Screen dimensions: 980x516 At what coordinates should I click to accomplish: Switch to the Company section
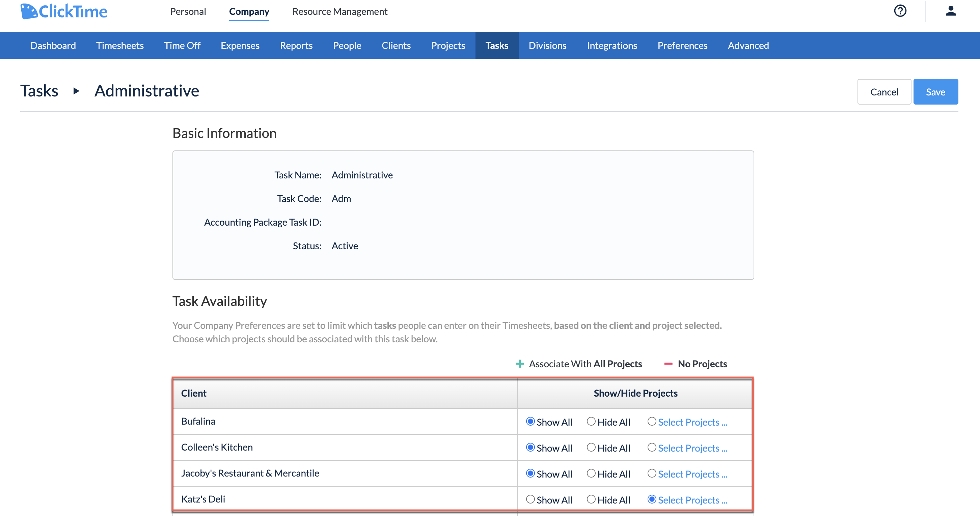[249, 11]
